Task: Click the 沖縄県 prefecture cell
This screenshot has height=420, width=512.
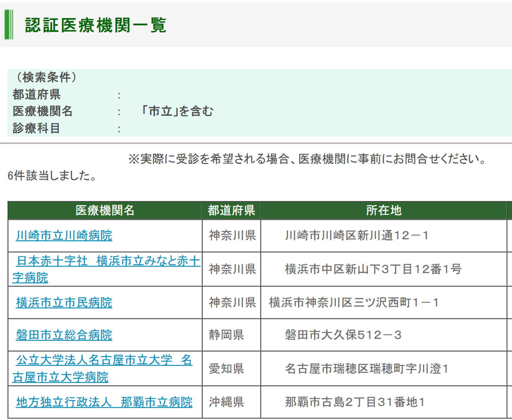Action: [x=226, y=402]
